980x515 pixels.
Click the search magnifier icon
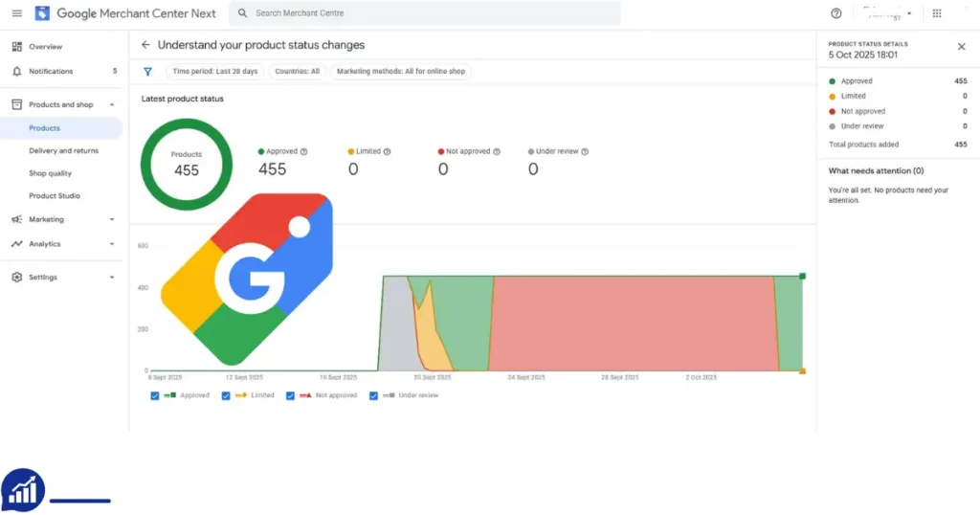(x=242, y=13)
